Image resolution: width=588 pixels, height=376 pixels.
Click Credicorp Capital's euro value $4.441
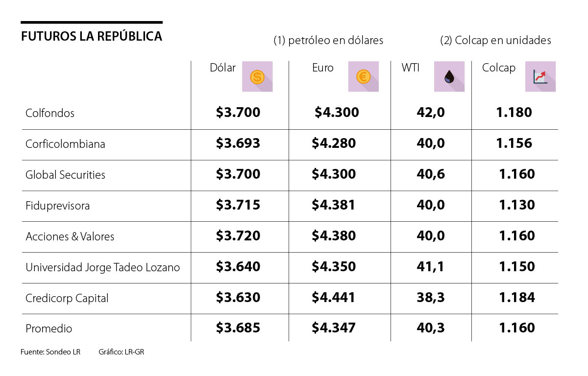pos(333,297)
